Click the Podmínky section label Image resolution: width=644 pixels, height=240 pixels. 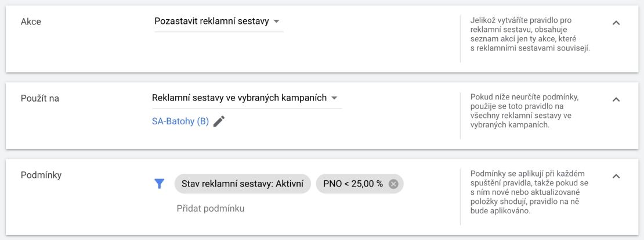click(x=41, y=175)
